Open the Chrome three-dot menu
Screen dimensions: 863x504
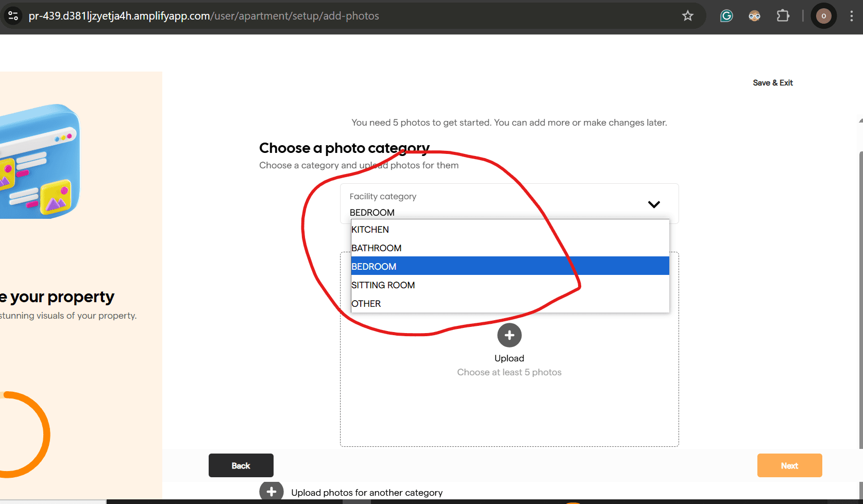click(852, 16)
